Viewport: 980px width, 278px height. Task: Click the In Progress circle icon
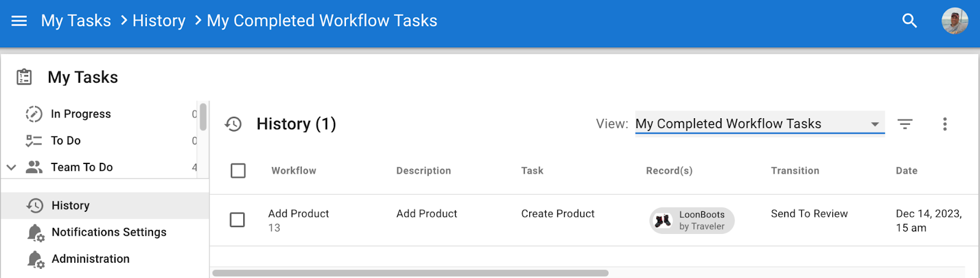tap(34, 114)
